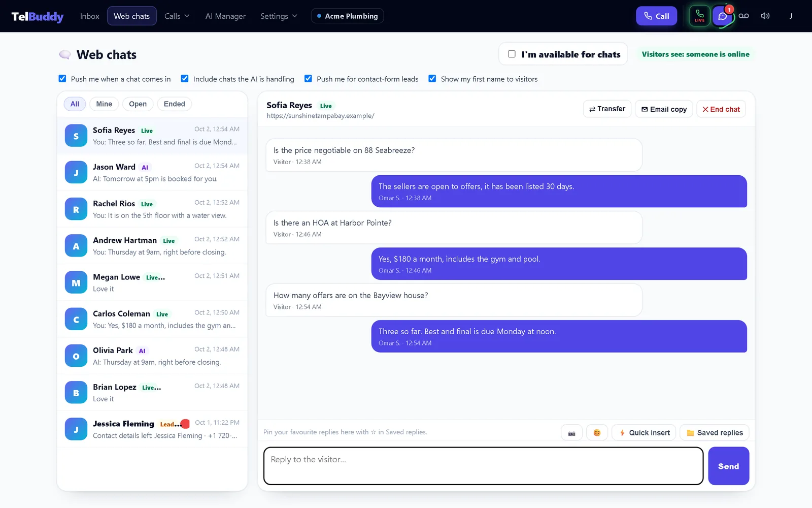Viewport: 812px width, 508px height.
Task: Select the Open filter tab
Action: point(138,104)
